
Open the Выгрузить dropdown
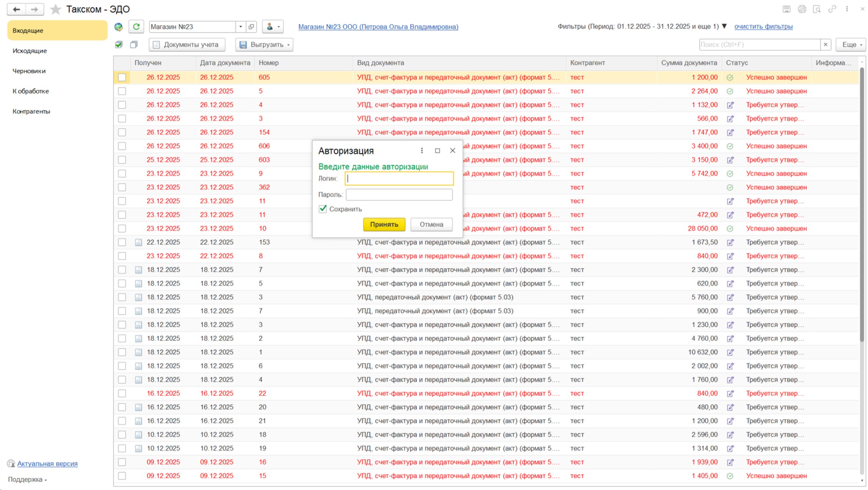[264, 45]
